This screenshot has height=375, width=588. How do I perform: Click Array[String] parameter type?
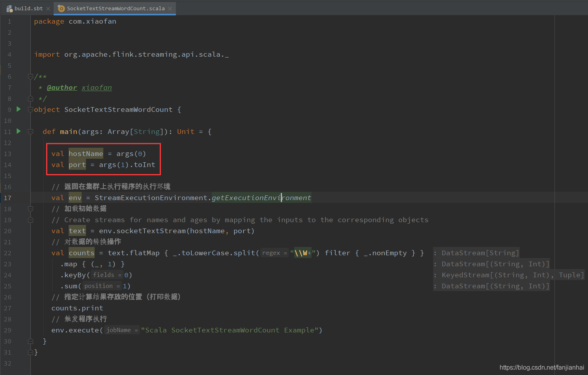[x=136, y=132]
